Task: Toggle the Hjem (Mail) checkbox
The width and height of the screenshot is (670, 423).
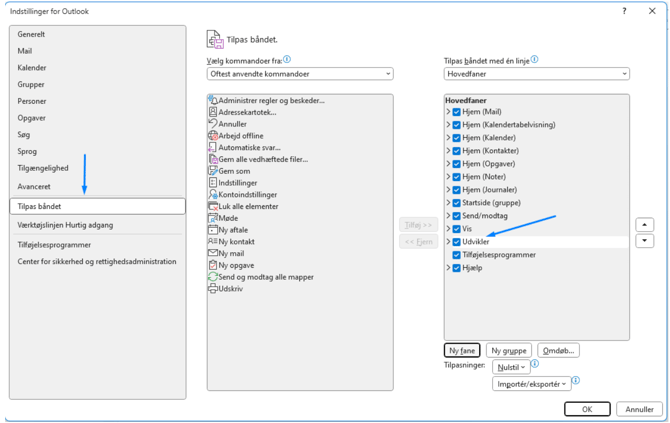Action: tap(457, 112)
